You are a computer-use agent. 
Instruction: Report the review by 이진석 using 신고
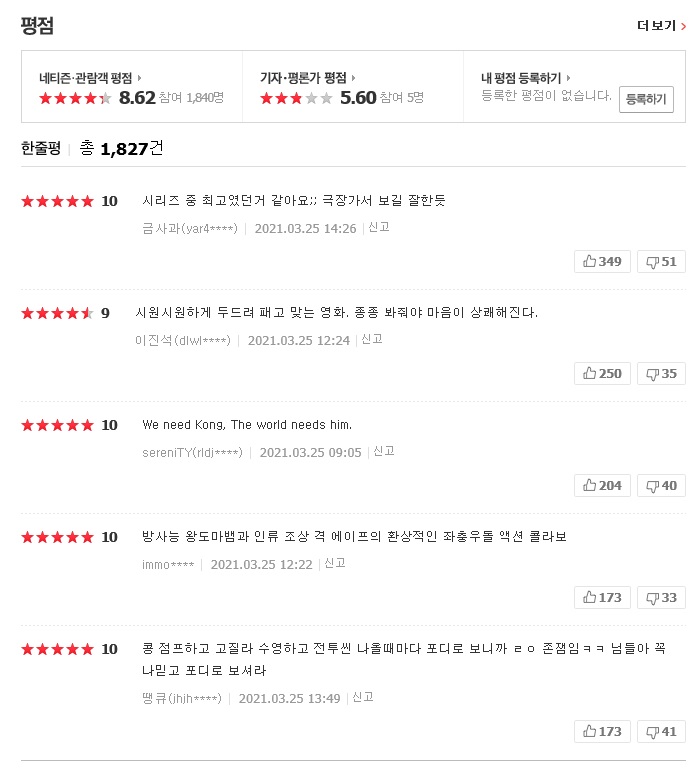click(x=372, y=339)
